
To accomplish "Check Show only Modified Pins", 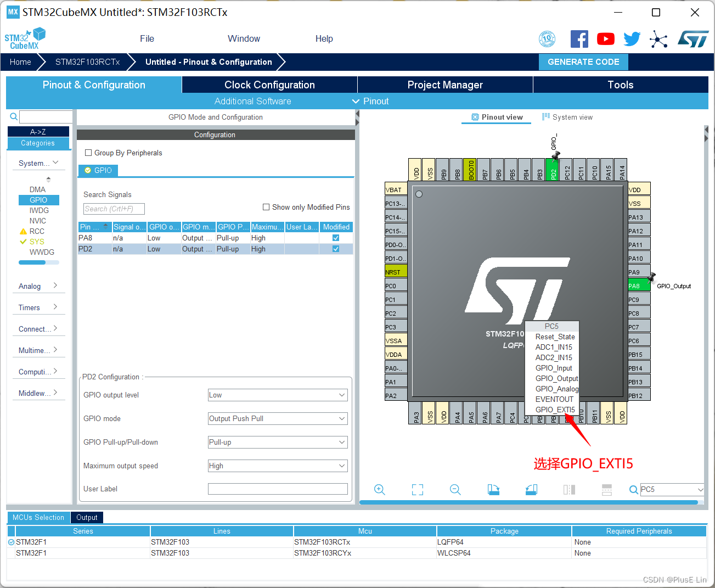I will click(266, 207).
